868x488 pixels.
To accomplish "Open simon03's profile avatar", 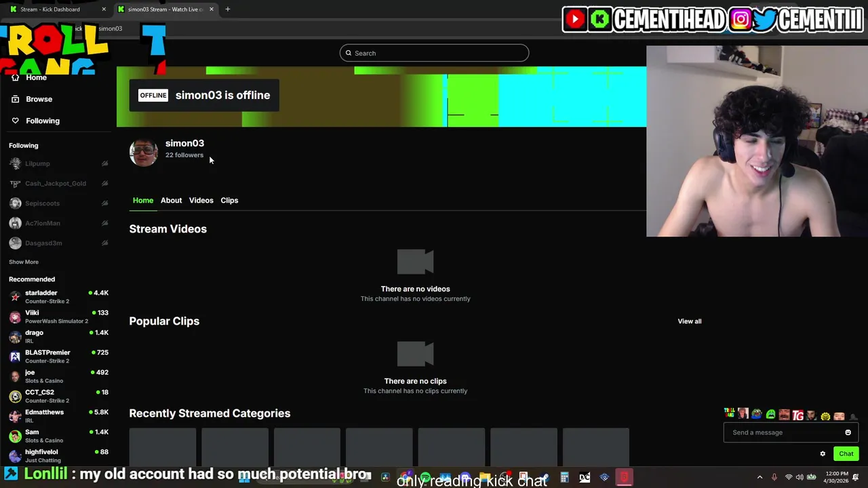I will pos(143,152).
